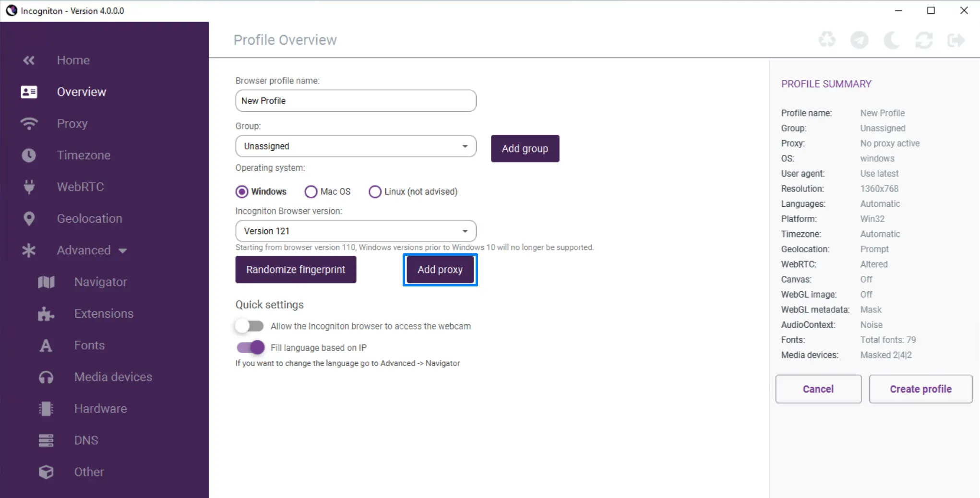Maximize the Incogniton window
The height and width of the screenshot is (498, 980).
point(931,11)
